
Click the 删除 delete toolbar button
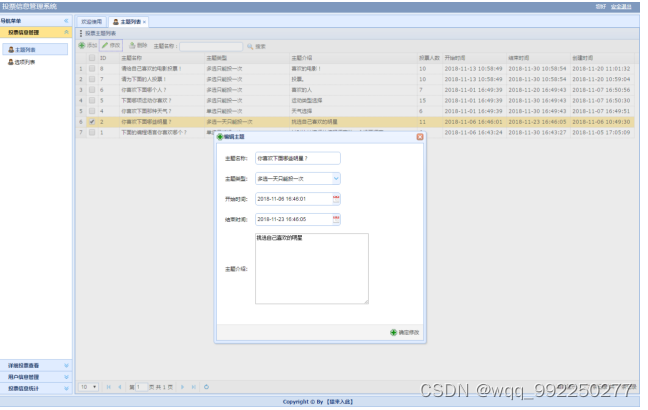coord(138,45)
